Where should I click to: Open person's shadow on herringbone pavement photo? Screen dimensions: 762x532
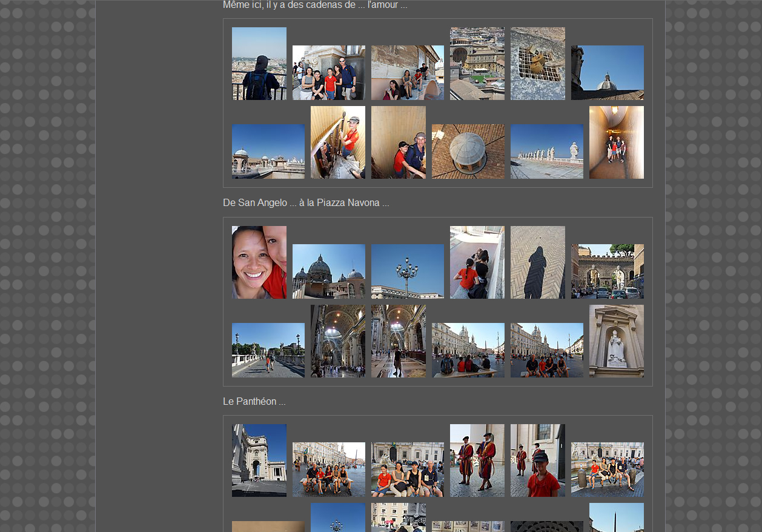point(537,262)
